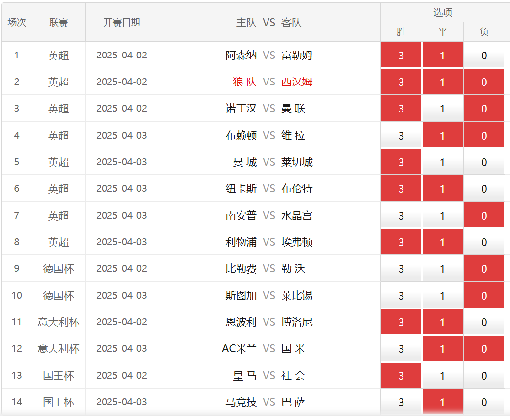
Task: Click the 意大利杯 league cell in row 11
Action: coord(58,322)
